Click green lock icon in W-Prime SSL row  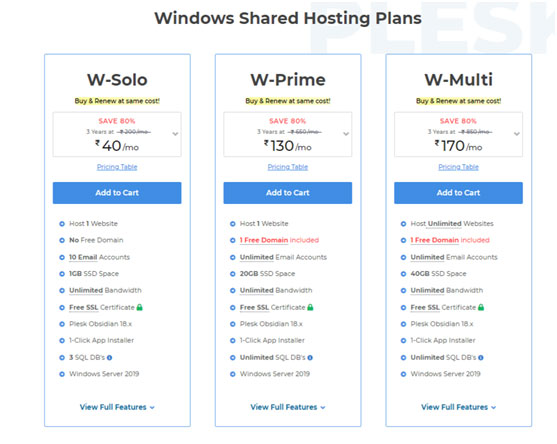click(x=310, y=307)
